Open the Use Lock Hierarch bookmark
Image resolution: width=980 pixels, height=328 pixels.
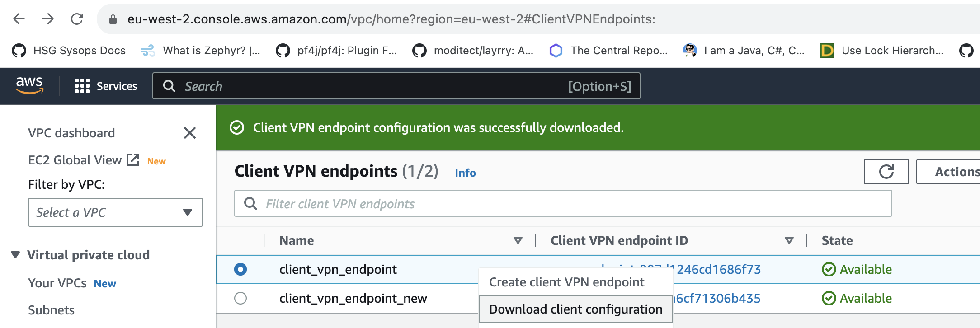coord(882,51)
